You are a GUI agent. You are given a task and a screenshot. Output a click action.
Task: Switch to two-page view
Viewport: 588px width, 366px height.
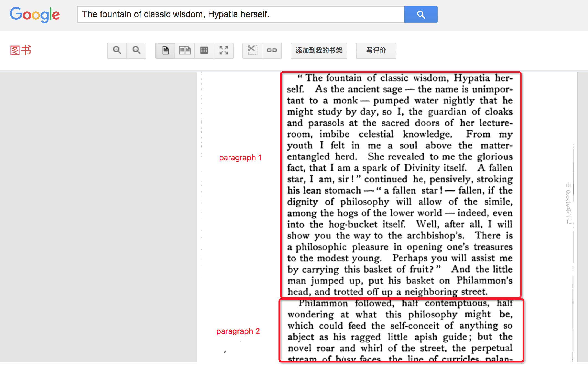click(185, 50)
